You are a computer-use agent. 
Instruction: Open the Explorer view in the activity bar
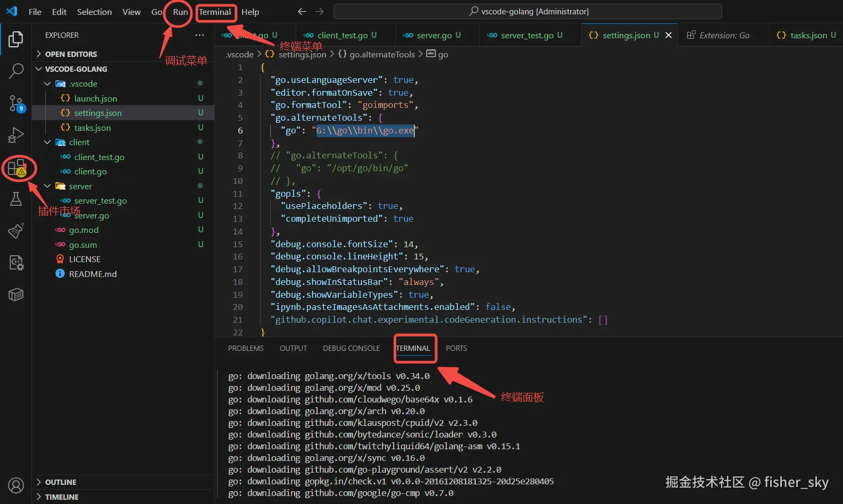pyautogui.click(x=16, y=39)
